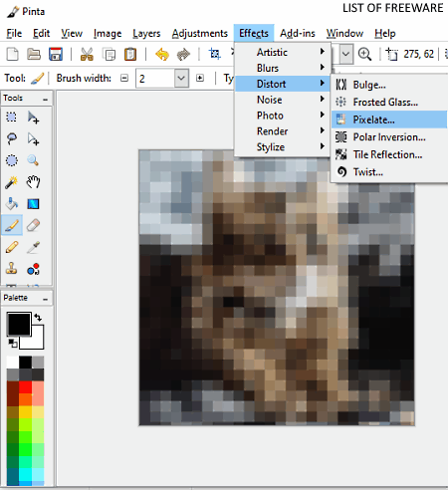Open the Help menu
448x490 pixels.
(385, 33)
